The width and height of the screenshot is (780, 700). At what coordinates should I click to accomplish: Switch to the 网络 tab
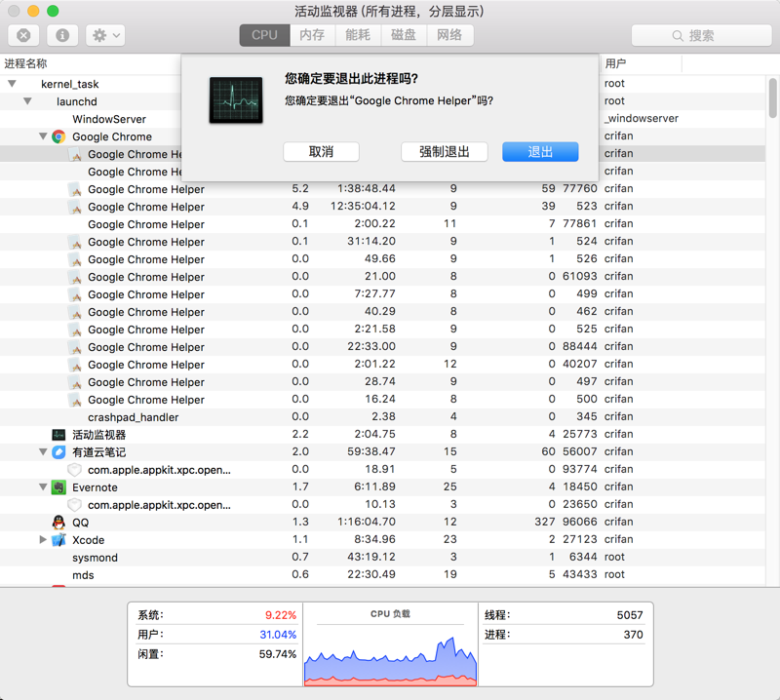[449, 35]
